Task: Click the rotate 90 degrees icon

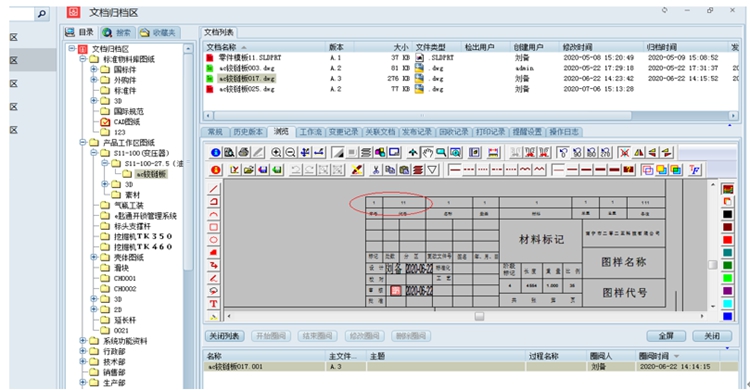Action: pyautogui.click(x=577, y=153)
